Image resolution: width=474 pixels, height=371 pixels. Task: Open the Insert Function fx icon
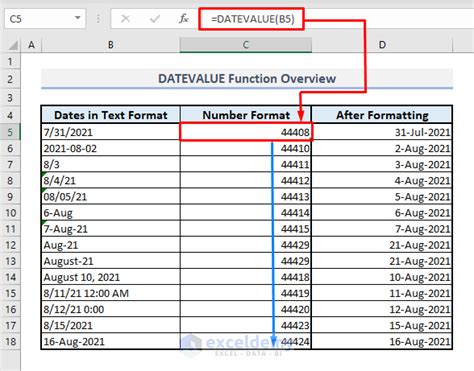coord(184,19)
